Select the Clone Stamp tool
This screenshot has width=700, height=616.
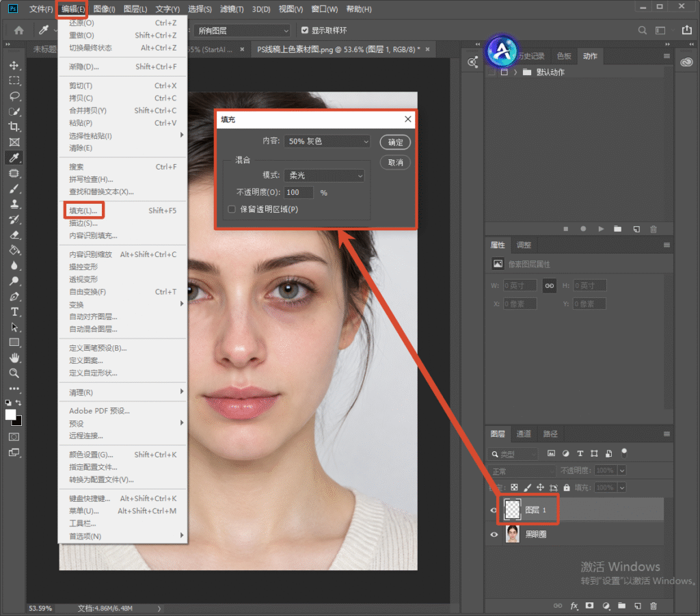(x=14, y=204)
